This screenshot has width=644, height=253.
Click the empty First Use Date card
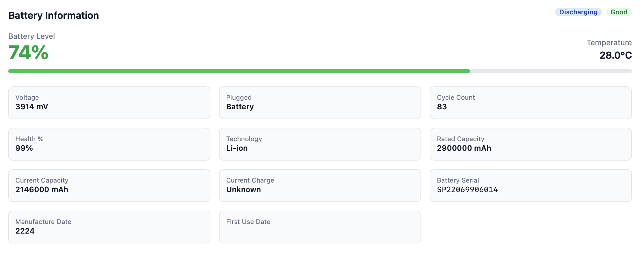(x=320, y=227)
